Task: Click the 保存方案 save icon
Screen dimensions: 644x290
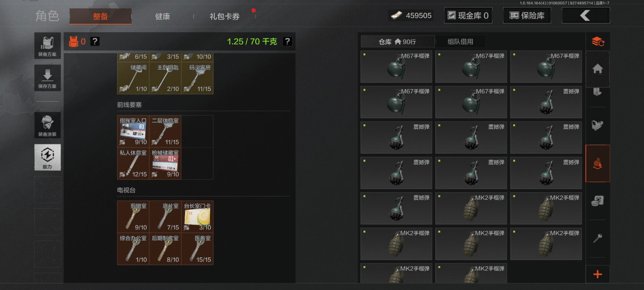Action: (47, 78)
